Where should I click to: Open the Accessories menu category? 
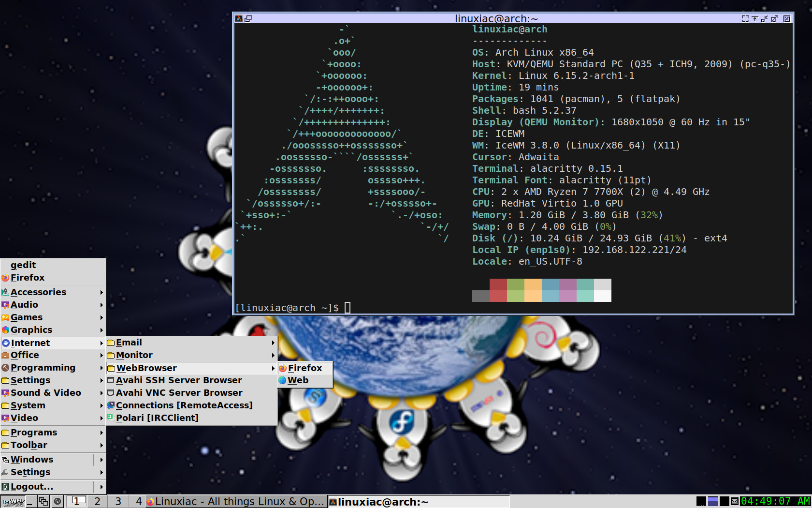53,292
